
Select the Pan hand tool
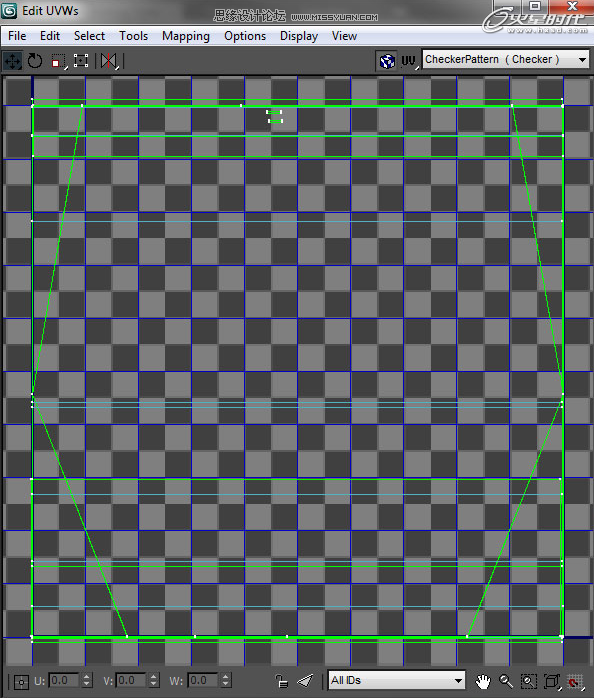click(x=483, y=681)
